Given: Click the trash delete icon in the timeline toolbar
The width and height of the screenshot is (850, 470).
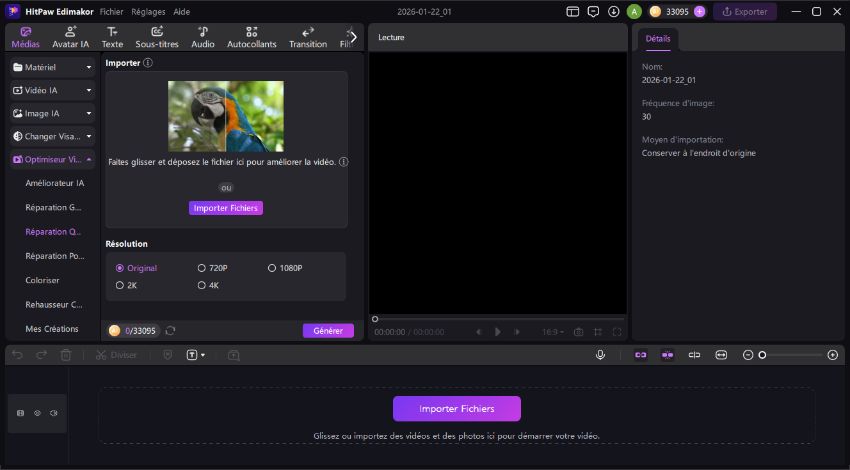Looking at the screenshot, I should 66,355.
